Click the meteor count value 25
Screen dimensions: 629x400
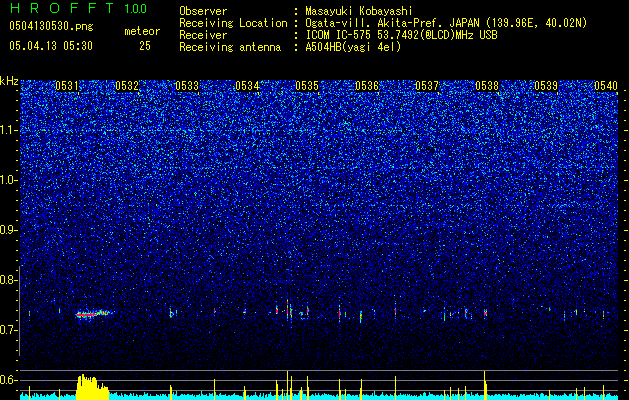[x=145, y=46]
